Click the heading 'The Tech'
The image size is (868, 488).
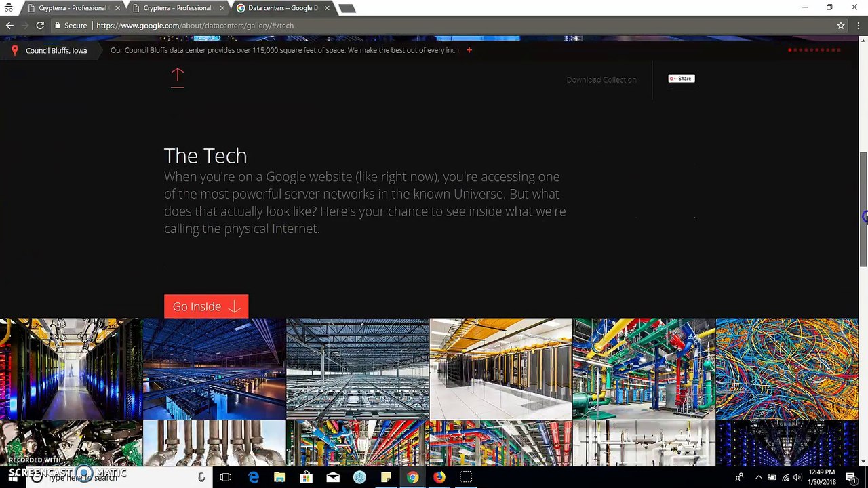205,156
